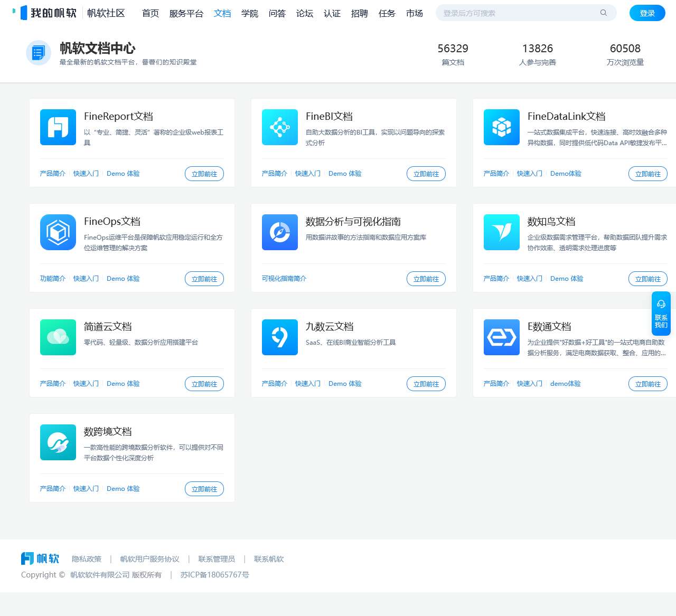The width and height of the screenshot is (676, 616).
Task: Click the 立即前往 button for 简道云文档
Action: coord(204,384)
